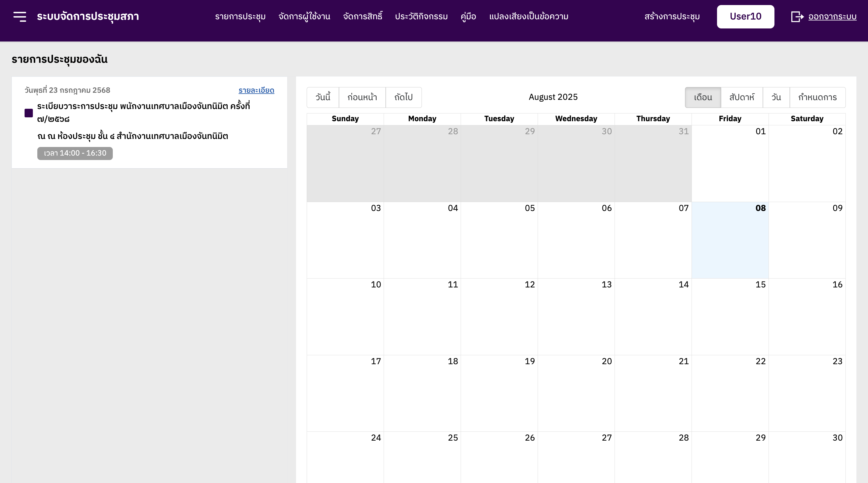Image resolution: width=868 pixels, height=483 pixels.
Task: Select calendar date 12
Action: tap(530, 284)
